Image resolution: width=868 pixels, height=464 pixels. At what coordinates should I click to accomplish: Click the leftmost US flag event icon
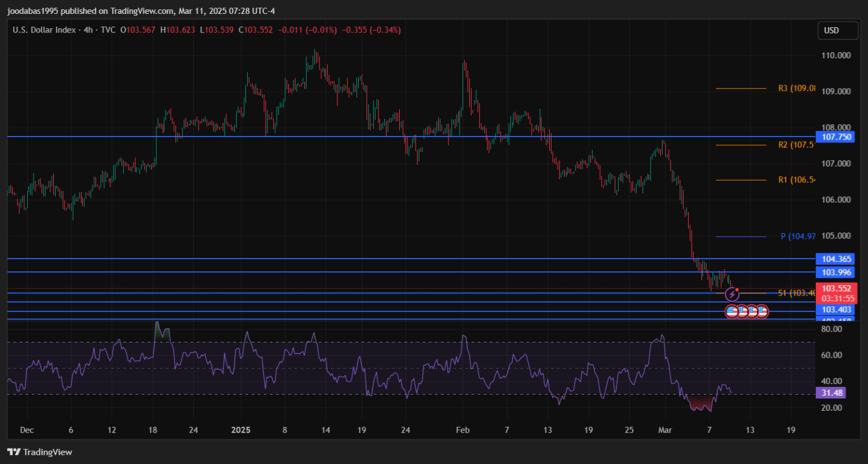coord(732,312)
